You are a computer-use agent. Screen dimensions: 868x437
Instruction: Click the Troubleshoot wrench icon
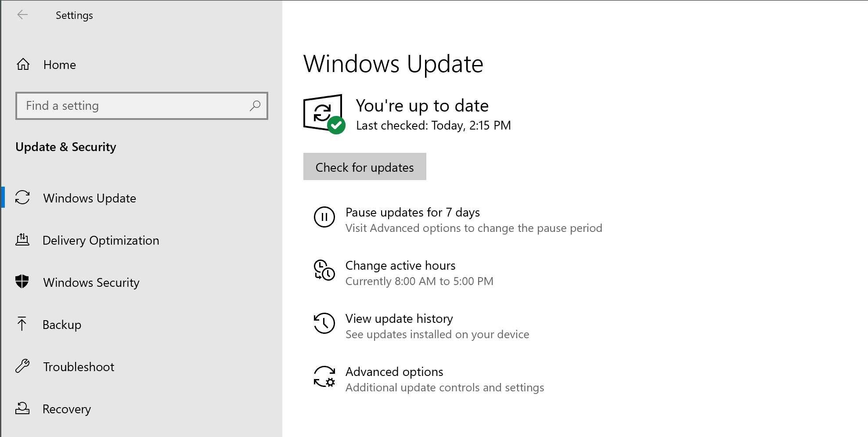coord(22,366)
